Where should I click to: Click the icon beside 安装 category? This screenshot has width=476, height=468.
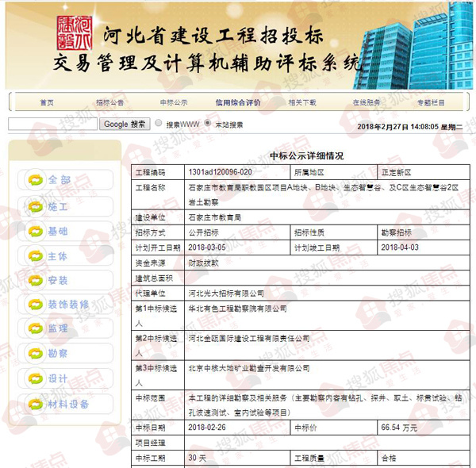coord(35,281)
